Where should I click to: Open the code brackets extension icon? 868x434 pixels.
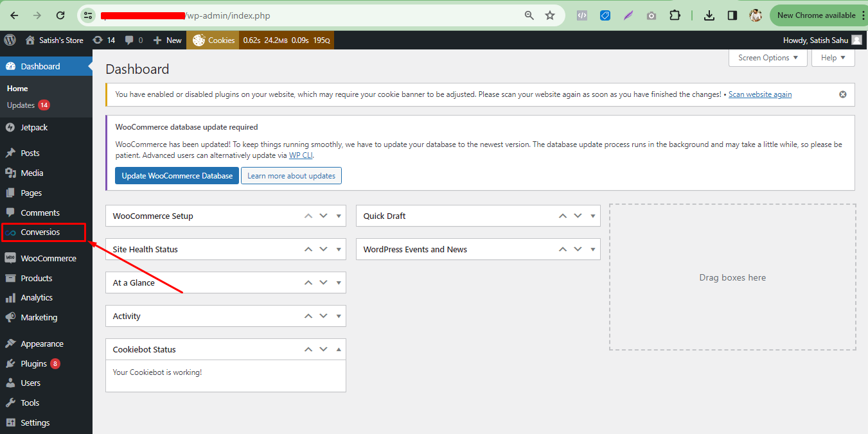coord(582,15)
